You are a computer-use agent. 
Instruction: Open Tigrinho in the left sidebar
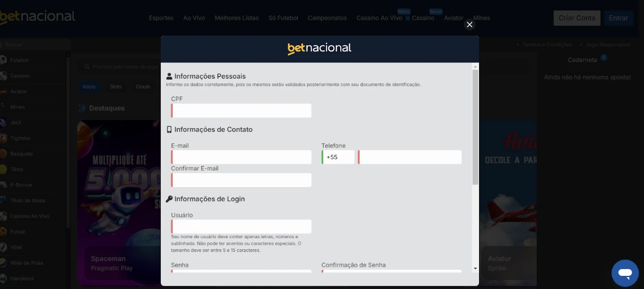coord(20,138)
